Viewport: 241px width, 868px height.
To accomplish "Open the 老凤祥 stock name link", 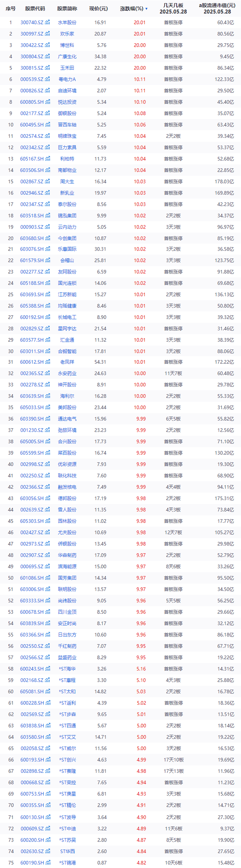I will (67, 362).
